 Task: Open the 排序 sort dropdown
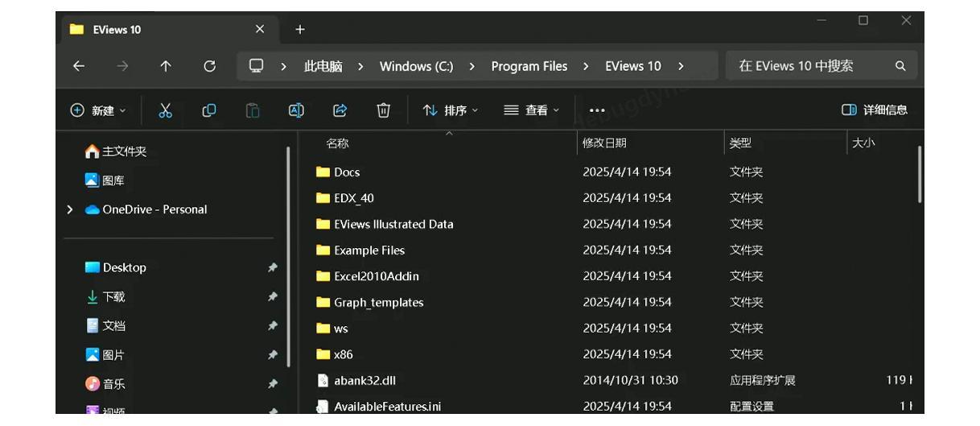(451, 110)
